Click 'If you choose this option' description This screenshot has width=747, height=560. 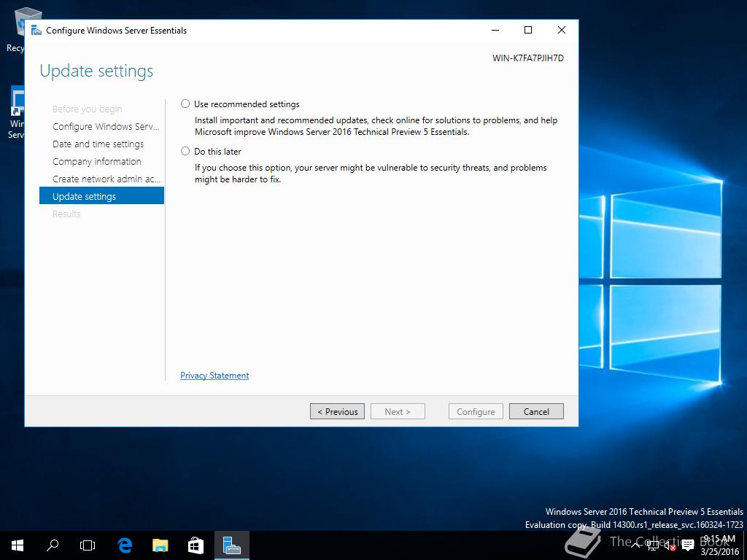371,174
